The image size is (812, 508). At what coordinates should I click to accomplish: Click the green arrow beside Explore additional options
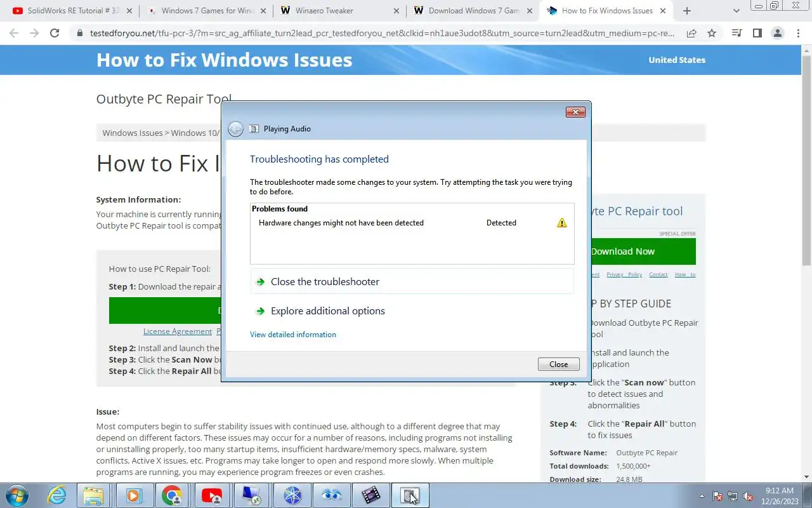tap(260, 311)
